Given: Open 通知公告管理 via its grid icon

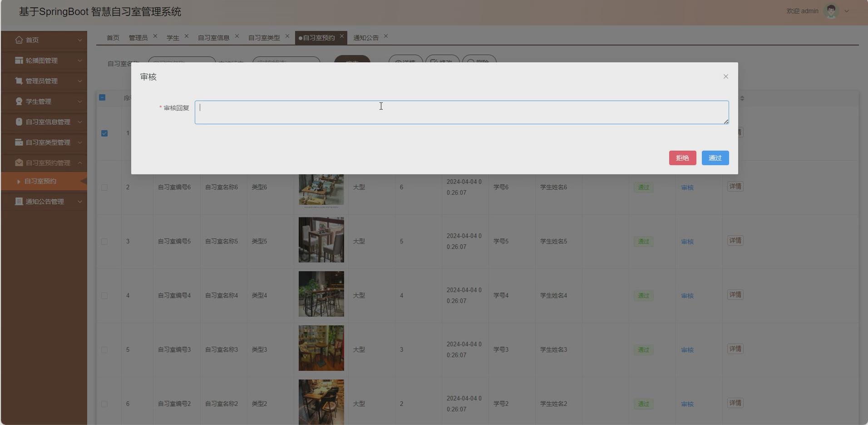Looking at the screenshot, I should tap(19, 202).
